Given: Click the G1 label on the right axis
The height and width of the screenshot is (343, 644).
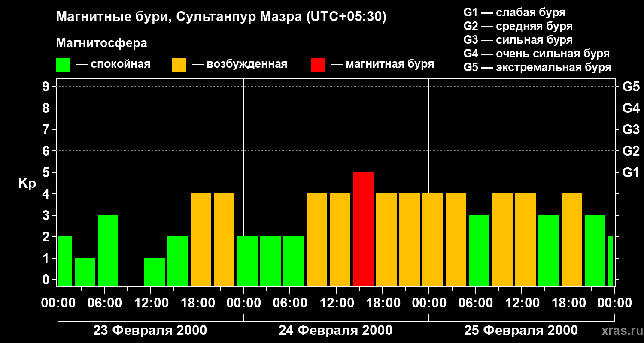Looking at the screenshot, I should (x=631, y=172).
